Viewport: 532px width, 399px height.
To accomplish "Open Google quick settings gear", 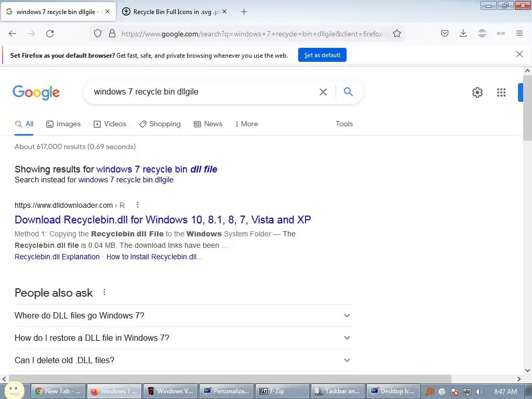I will click(x=477, y=92).
